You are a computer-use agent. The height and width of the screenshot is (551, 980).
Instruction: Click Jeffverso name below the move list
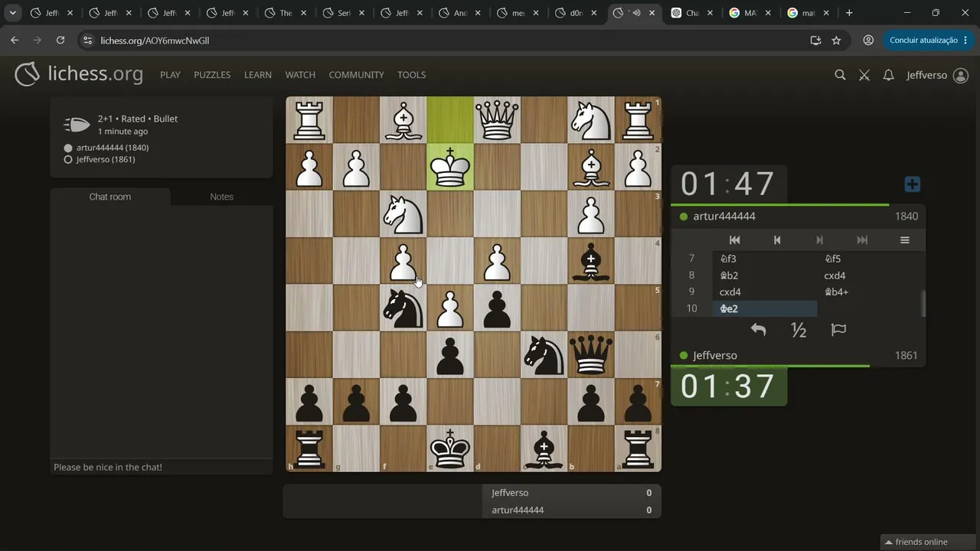coord(715,356)
